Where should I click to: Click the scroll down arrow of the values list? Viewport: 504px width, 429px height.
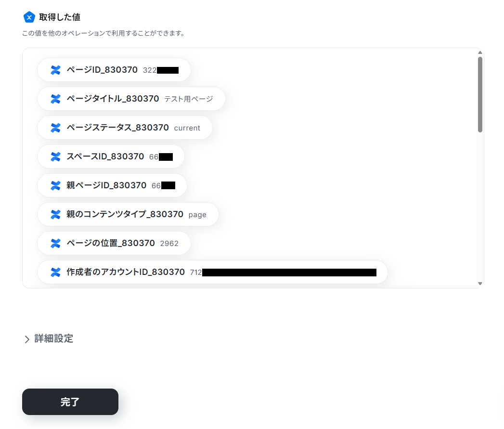click(x=480, y=284)
